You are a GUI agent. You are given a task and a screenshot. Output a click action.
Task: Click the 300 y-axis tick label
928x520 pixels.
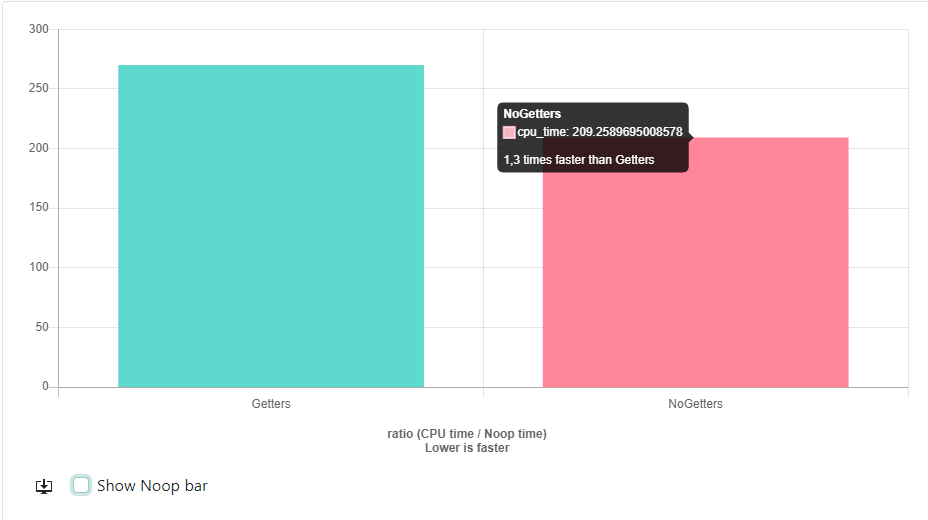click(39, 29)
